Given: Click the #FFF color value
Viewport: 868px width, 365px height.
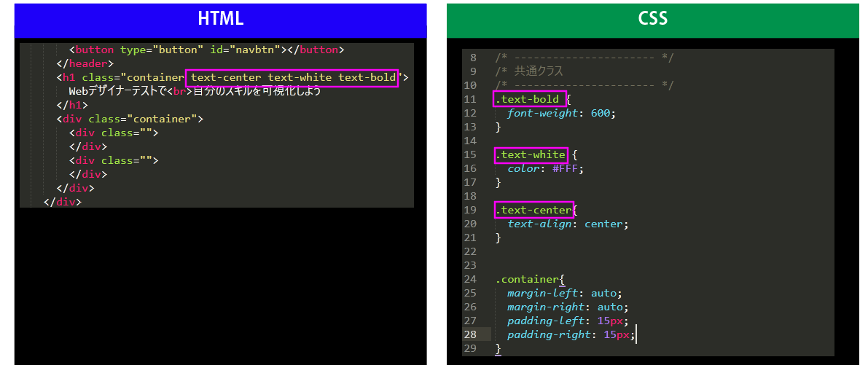Looking at the screenshot, I should pyautogui.click(x=568, y=168).
